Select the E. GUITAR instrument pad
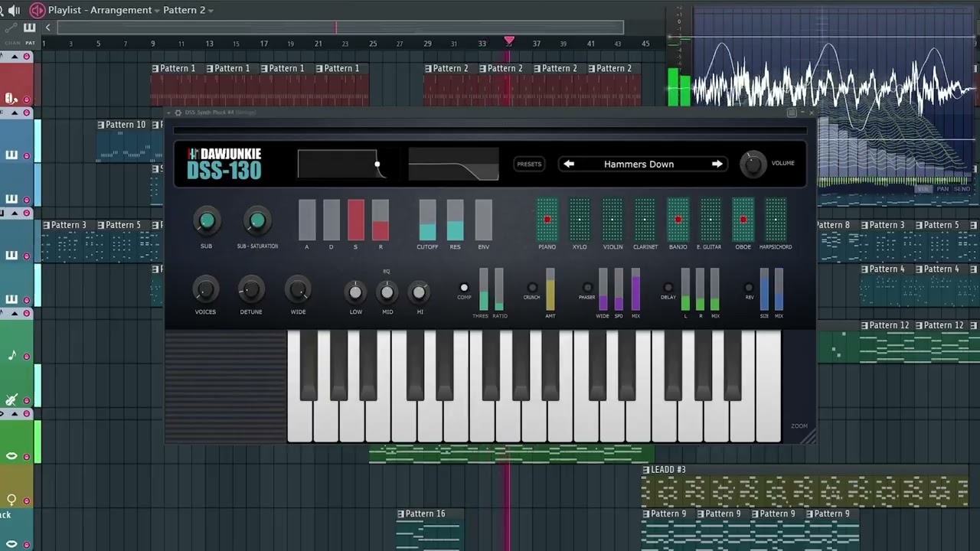 click(x=710, y=220)
